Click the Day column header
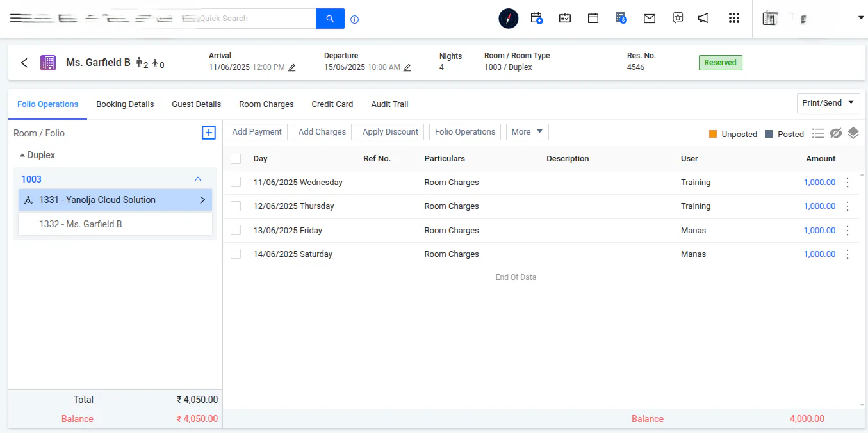868x433 pixels. point(260,159)
